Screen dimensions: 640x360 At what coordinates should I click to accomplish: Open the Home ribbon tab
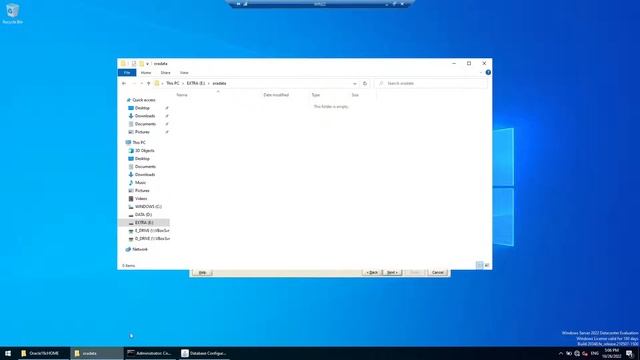[146, 73]
